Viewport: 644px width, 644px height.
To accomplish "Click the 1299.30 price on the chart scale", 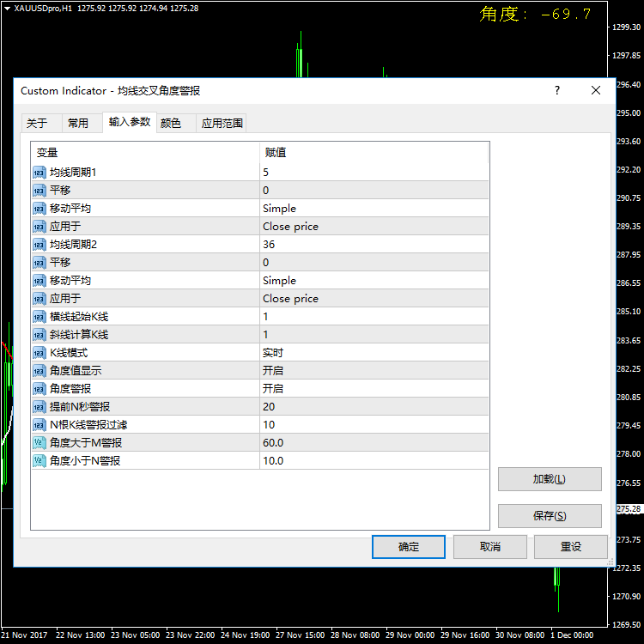I will click(x=626, y=27).
